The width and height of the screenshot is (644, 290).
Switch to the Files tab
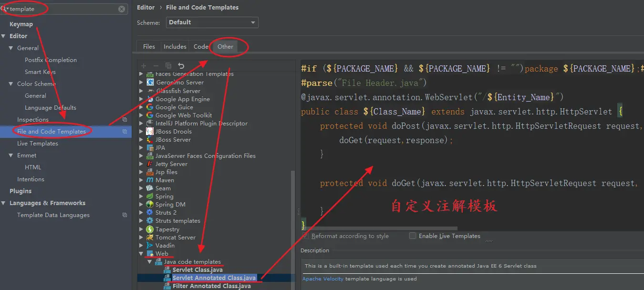(149, 46)
